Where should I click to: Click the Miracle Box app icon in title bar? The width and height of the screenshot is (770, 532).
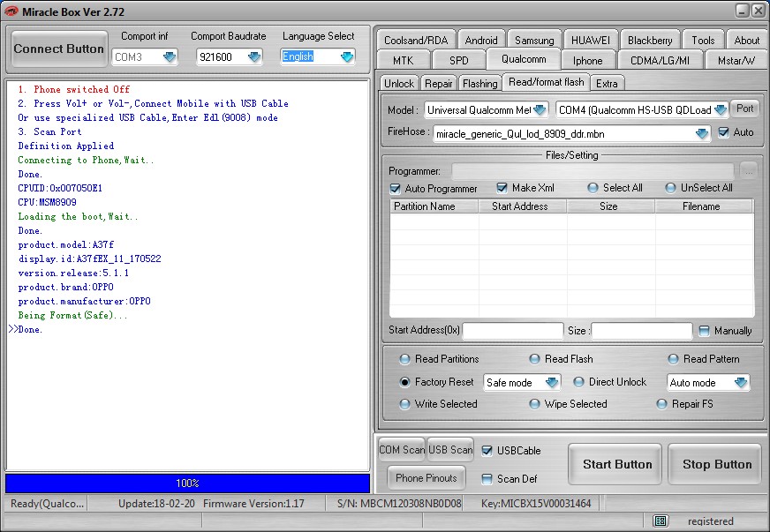[x=11, y=11]
